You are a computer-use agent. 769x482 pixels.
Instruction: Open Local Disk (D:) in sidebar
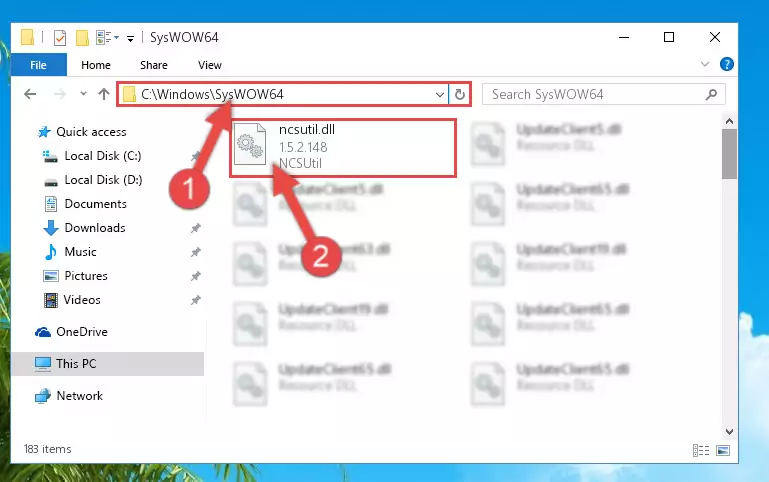click(103, 180)
